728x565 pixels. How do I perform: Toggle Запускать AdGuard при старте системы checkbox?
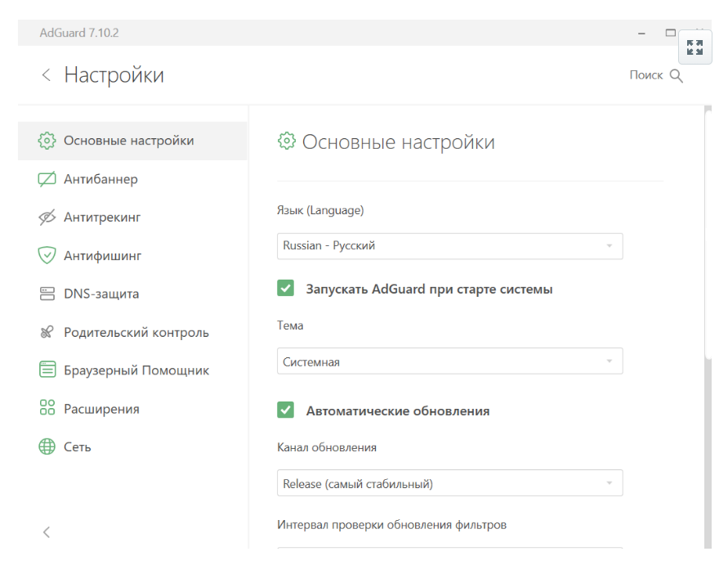[x=285, y=289]
